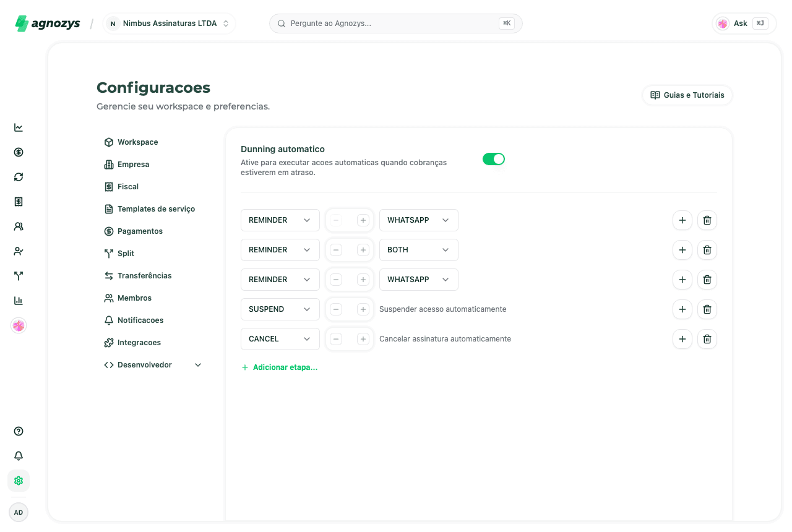Decrease days on REMINDER BOTH step
Screen dimensions: 792x532
pyautogui.click(x=336, y=250)
